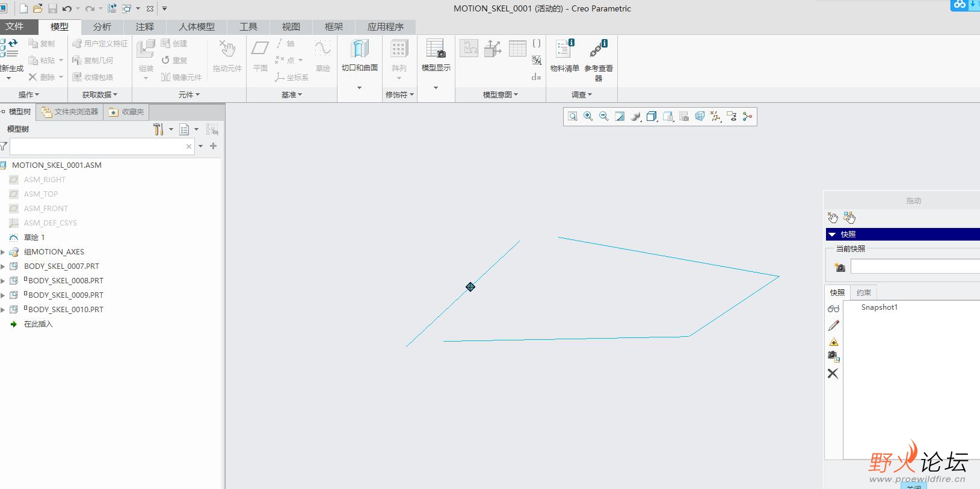Switch to the 分析 ribbon tab
The width and height of the screenshot is (980, 489).
pos(102,26)
